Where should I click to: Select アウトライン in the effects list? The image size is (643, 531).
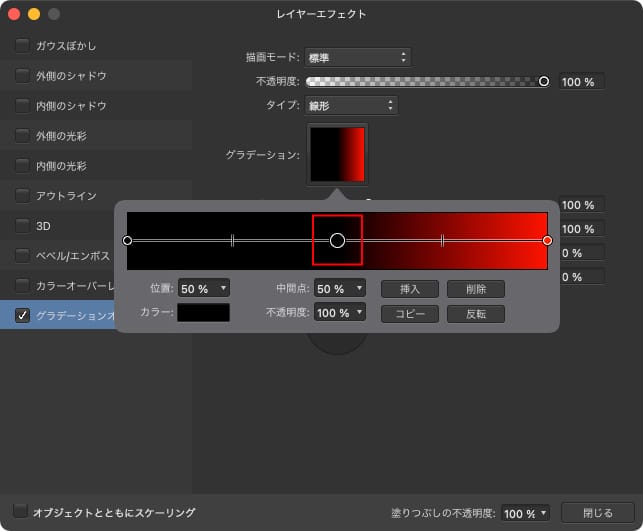tap(66, 196)
